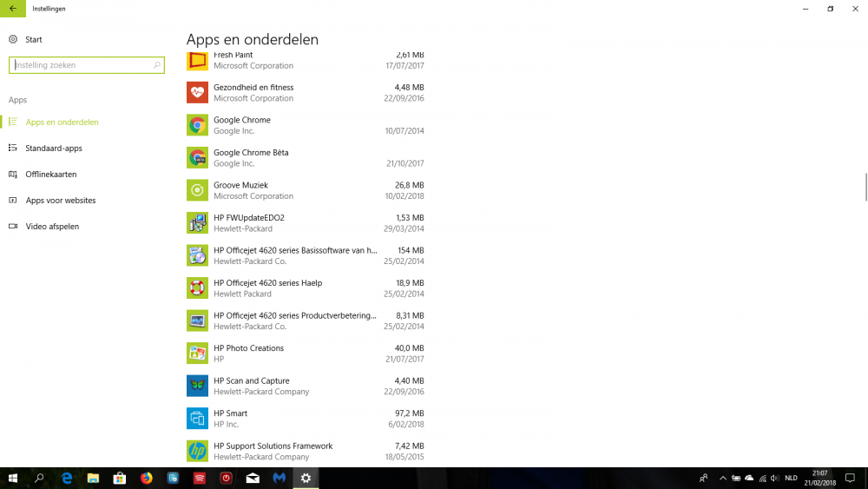This screenshot has height=489, width=868.
Task: Click the Gezondheid en fitness entry name
Action: pyautogui.click(x=253, y=87)
